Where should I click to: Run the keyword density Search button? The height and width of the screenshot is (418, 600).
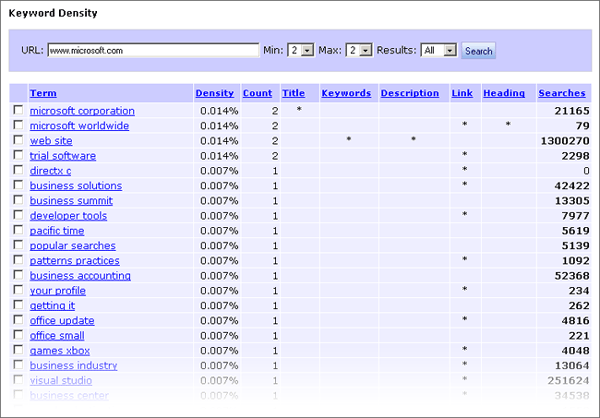click(x=478, y=51)
